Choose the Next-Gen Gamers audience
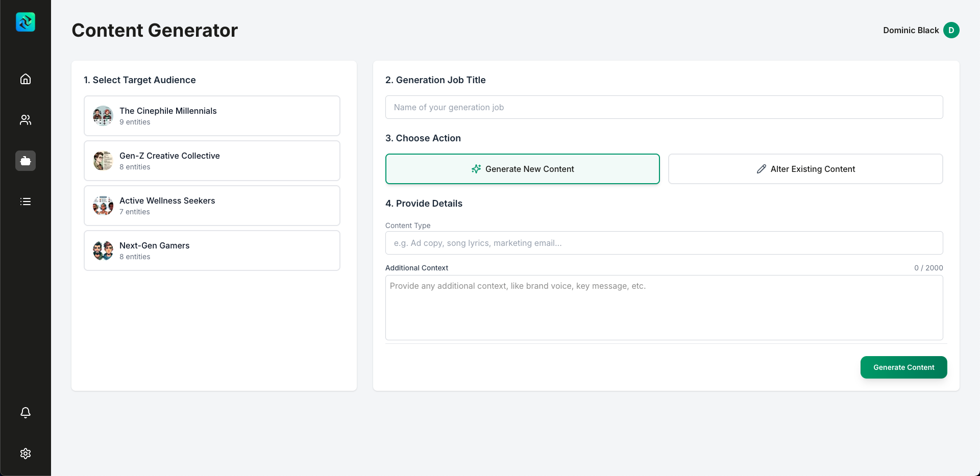 tap(212, 250)
